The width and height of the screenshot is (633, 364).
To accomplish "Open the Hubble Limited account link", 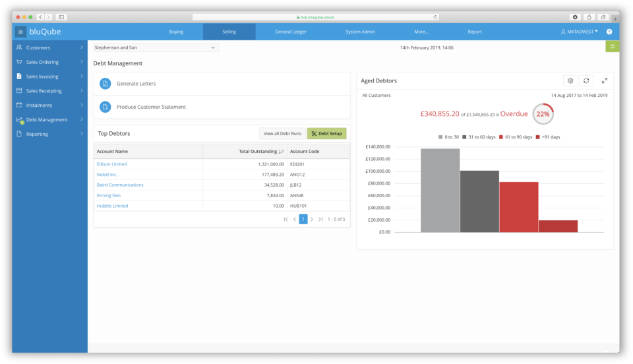I will tap(112, 206).
